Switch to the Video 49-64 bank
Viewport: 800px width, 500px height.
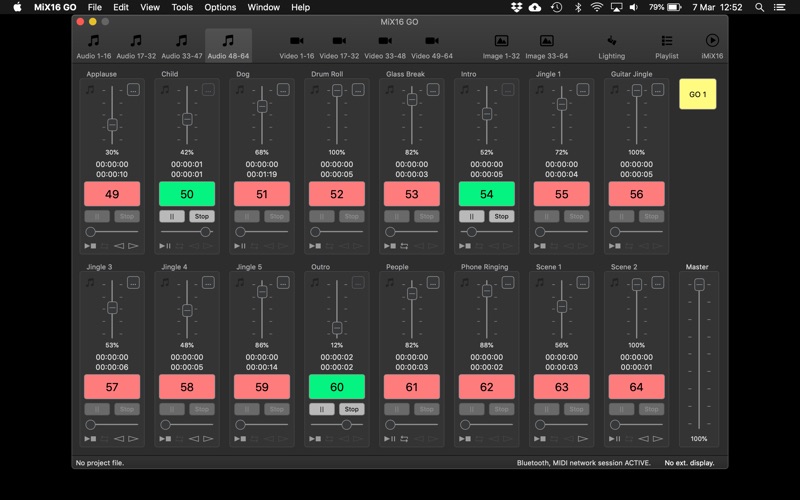pos(432,46)
